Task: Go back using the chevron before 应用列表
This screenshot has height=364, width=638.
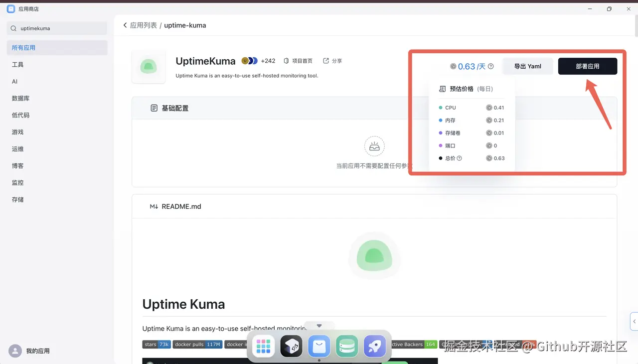Action: 125,25
